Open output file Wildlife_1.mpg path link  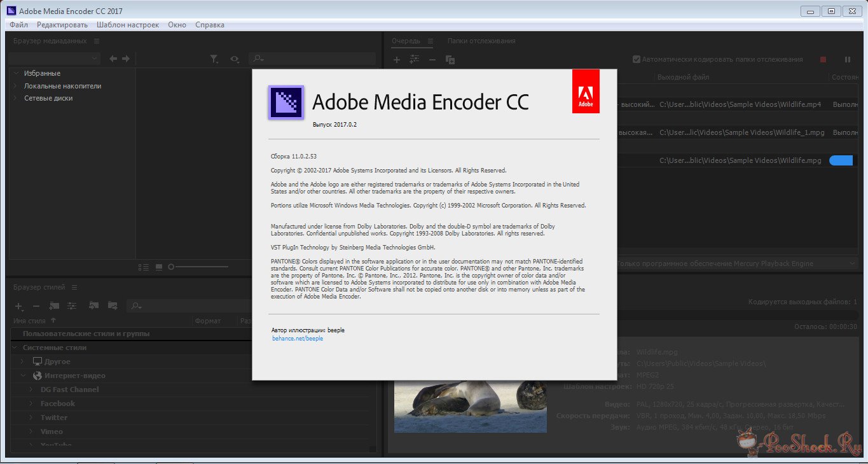pos(743,132)
